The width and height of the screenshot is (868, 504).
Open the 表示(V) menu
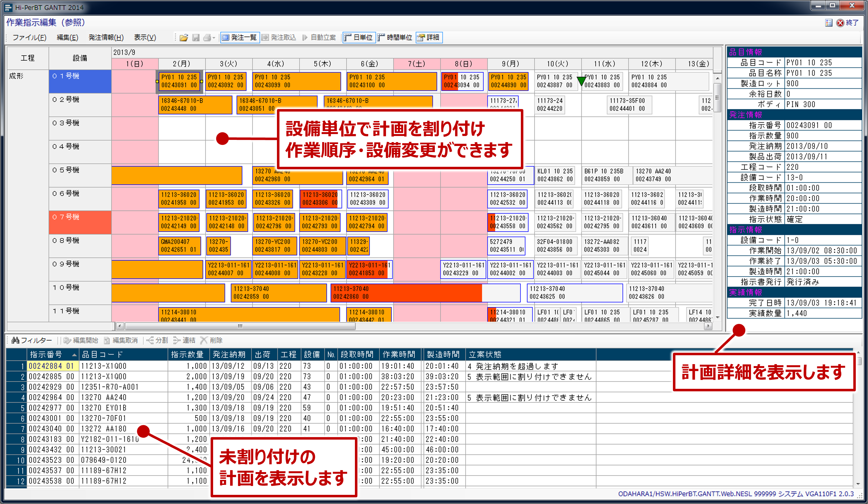click(x=145, y=37)
